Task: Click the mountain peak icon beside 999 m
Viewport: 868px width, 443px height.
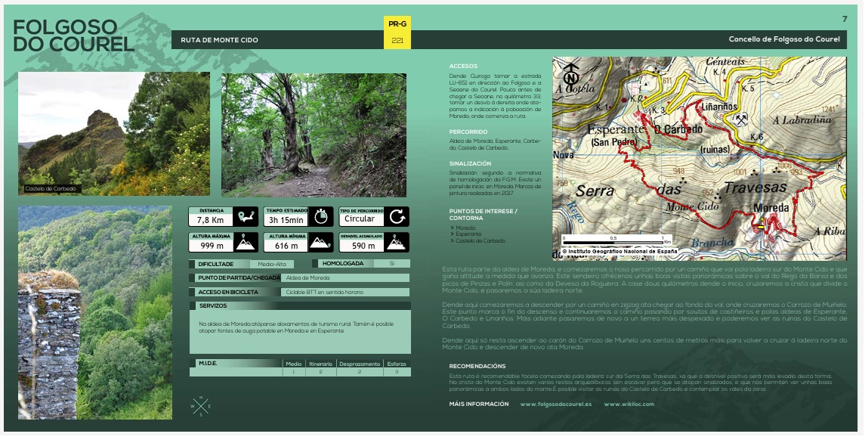Action: click(246, 243)
